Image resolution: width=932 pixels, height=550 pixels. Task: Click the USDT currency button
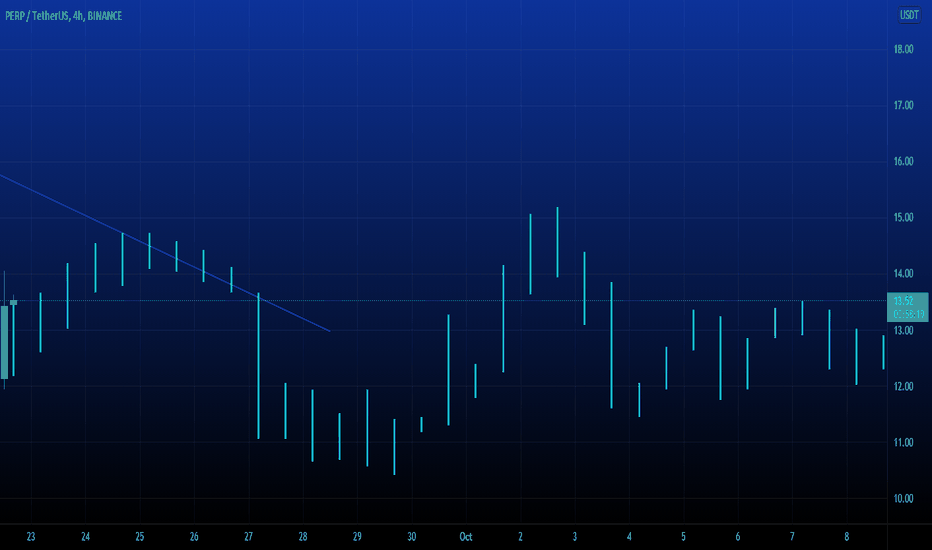point(909,15)
